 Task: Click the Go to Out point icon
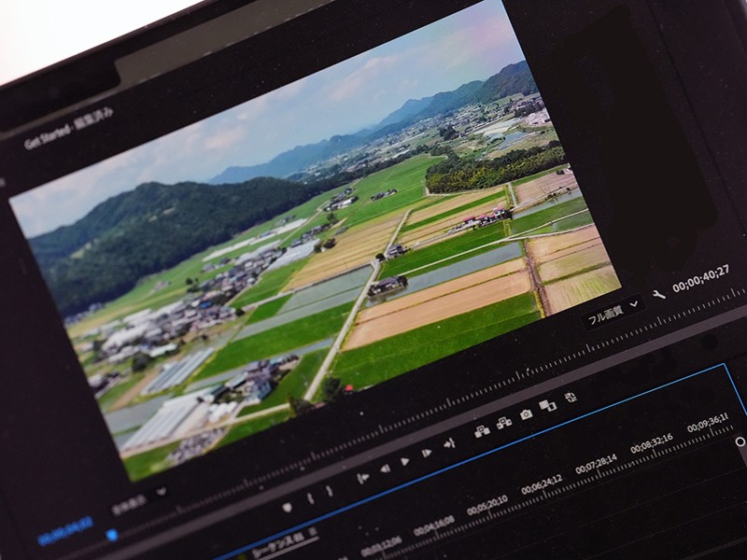449,442
